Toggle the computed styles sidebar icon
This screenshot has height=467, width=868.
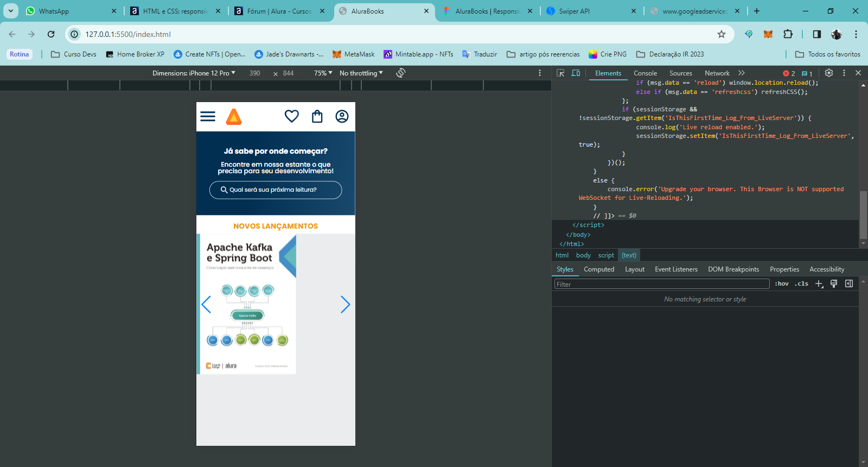coord(849,283)
